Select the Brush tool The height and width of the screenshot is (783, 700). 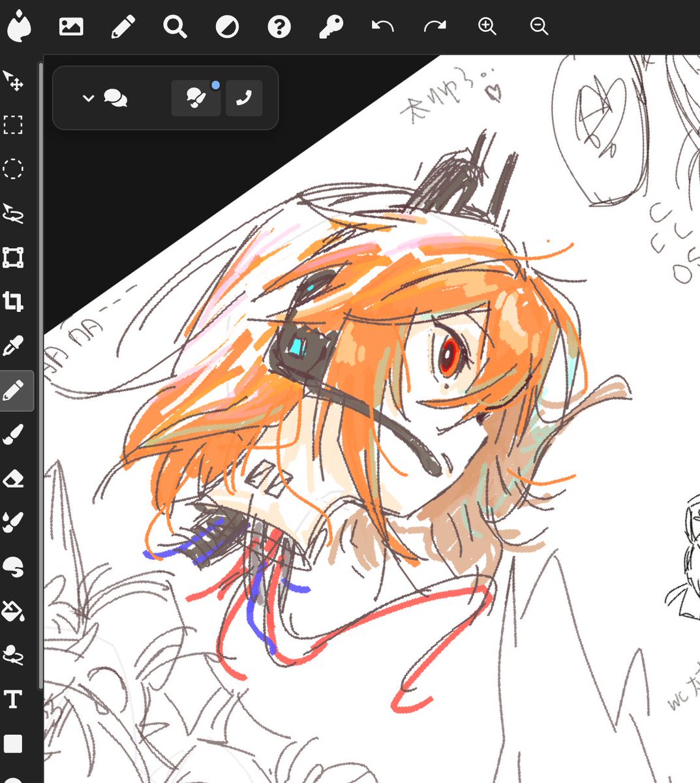tap(13, 435)
